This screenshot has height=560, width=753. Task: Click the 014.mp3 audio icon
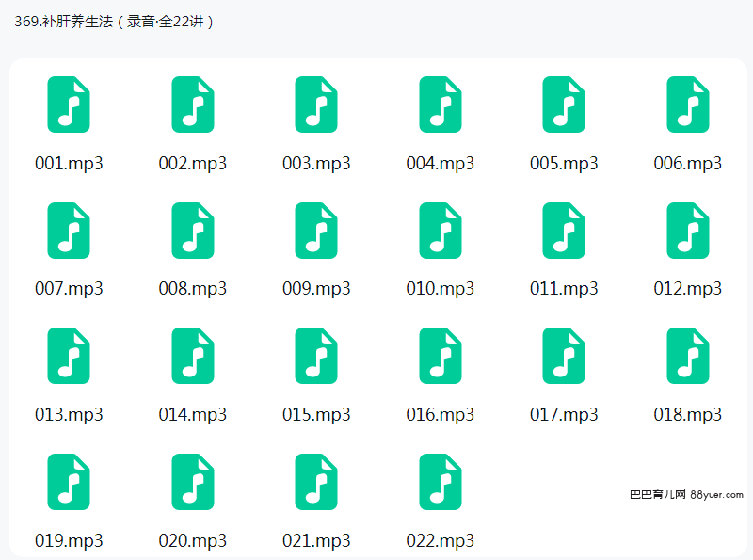click(x=193, y=356)
